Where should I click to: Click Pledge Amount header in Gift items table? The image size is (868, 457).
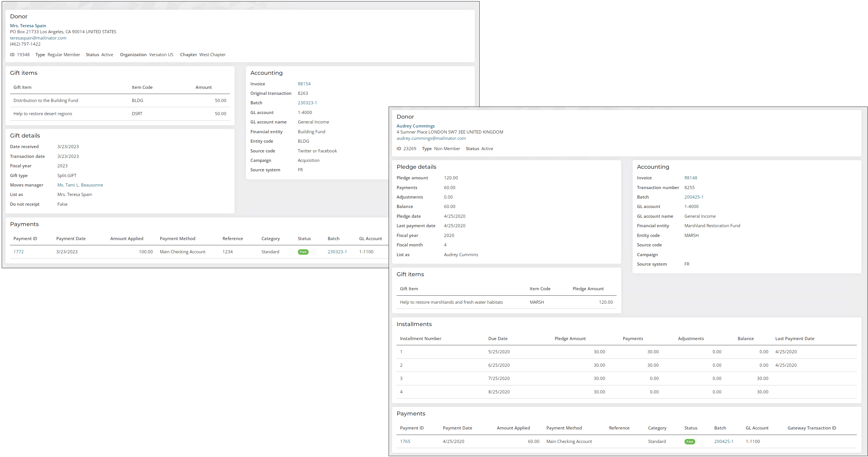tap(588, 289)
